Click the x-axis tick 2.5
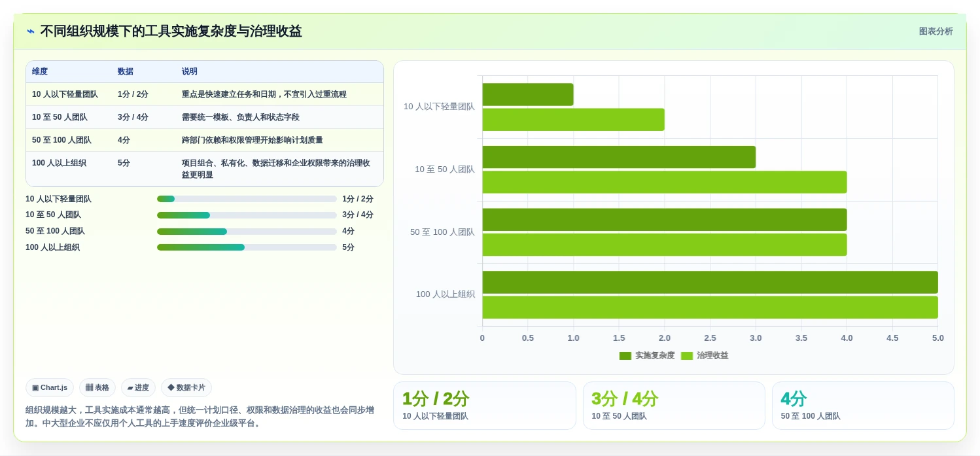 pyautogui.click(x=710, y=338)
